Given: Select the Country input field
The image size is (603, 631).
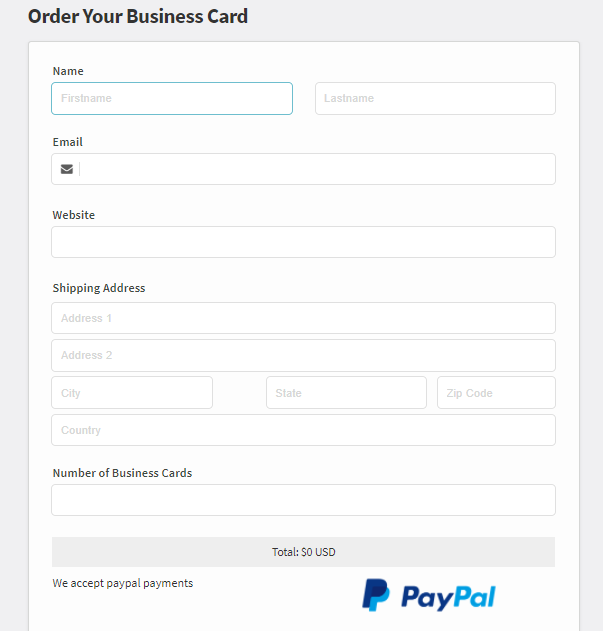Looking at the screenshot, I should [304, 430].
